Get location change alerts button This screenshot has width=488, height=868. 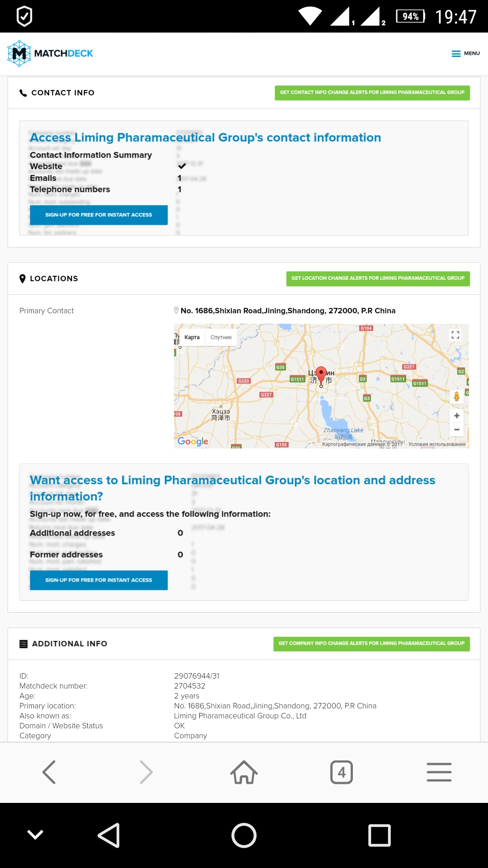pos(378,278)
